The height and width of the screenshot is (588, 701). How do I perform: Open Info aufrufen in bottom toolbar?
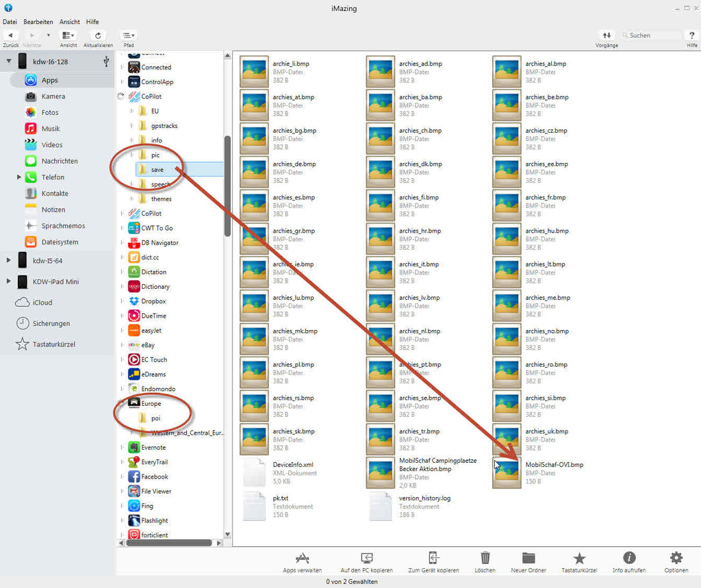click(628, 558)
